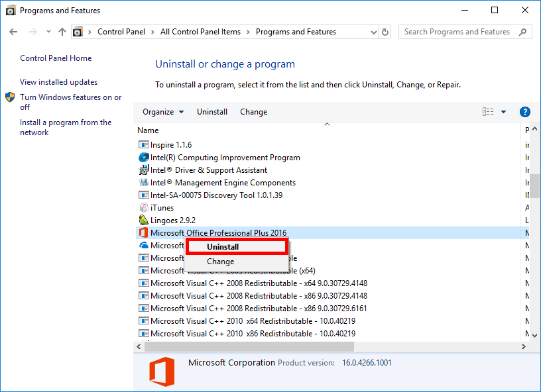Open the Organize dropdown menu
The width and height of the screenshot is (541, 392).
pos(163,112)
